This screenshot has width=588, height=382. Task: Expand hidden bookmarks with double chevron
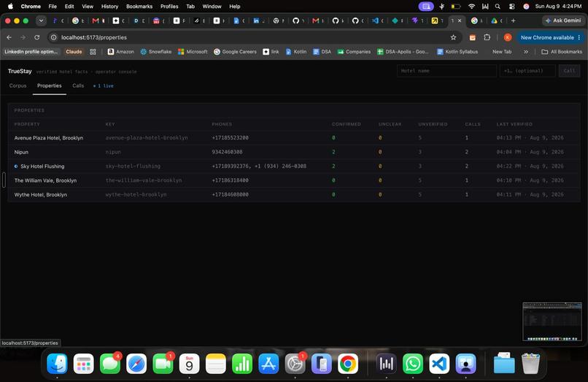pos(526,52)
